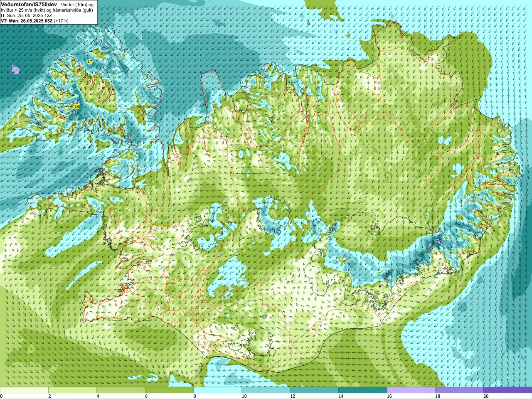The image size is (532, 399).
Task: Click the darkest purple swatch above 20 m/s
Action: click(x=507, y=390)
